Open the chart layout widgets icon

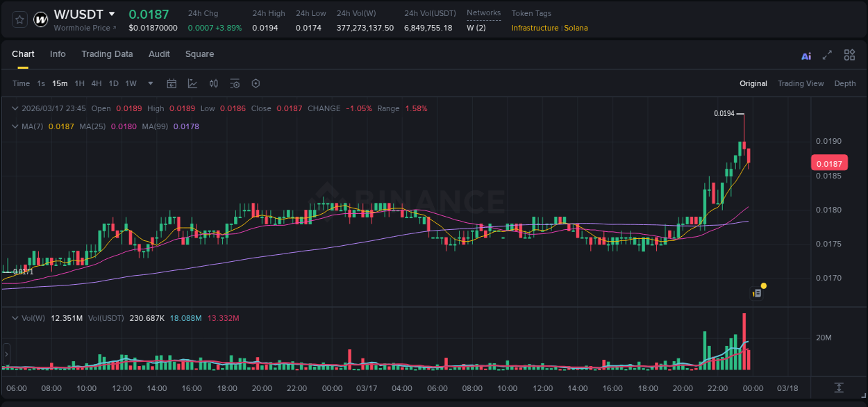coord(849,55)
